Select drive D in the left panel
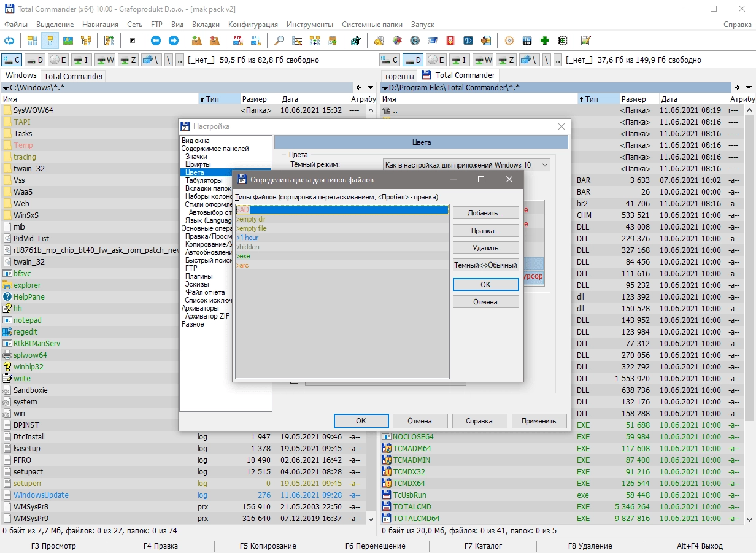Image resolution: width=756 pixels, height=553 pixels. (x=35, y=60)
